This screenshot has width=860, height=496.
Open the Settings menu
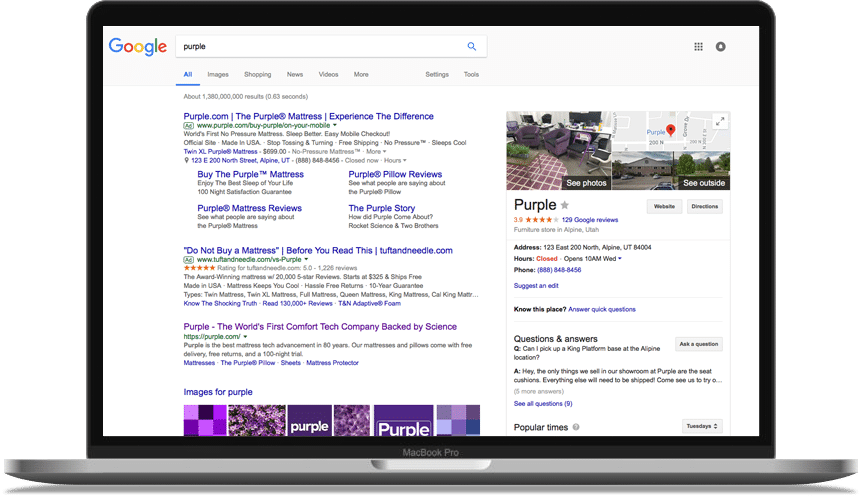click(x=437, y=74)
